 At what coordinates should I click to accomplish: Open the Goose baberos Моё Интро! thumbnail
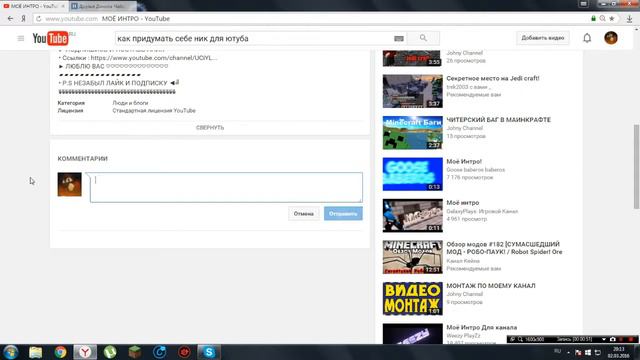(x=413, y=174)
